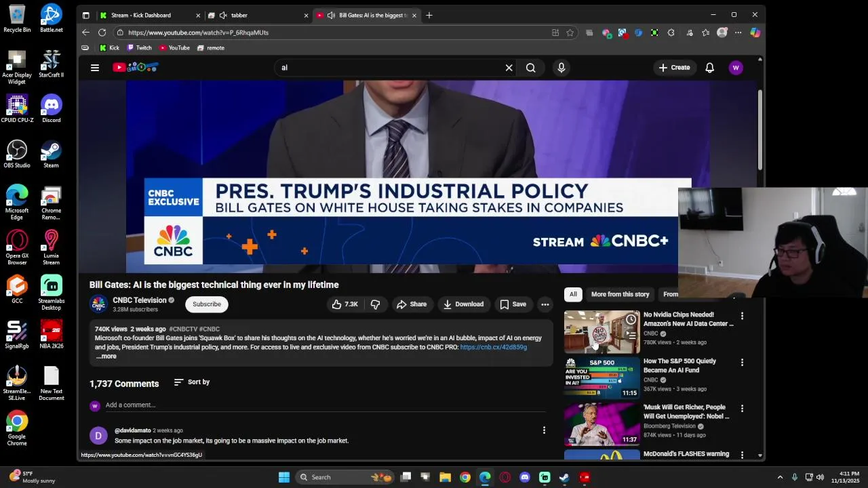The image size is (868, 488).
Task: Open more actions under the video
Action: pyautogui.click(x=545, y=304)
